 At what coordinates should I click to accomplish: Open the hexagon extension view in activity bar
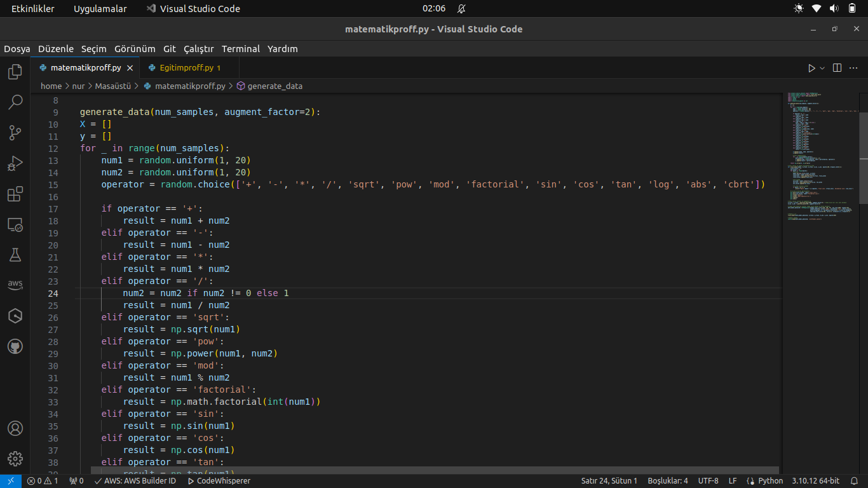pyautogui.click(x=15, y=316)
